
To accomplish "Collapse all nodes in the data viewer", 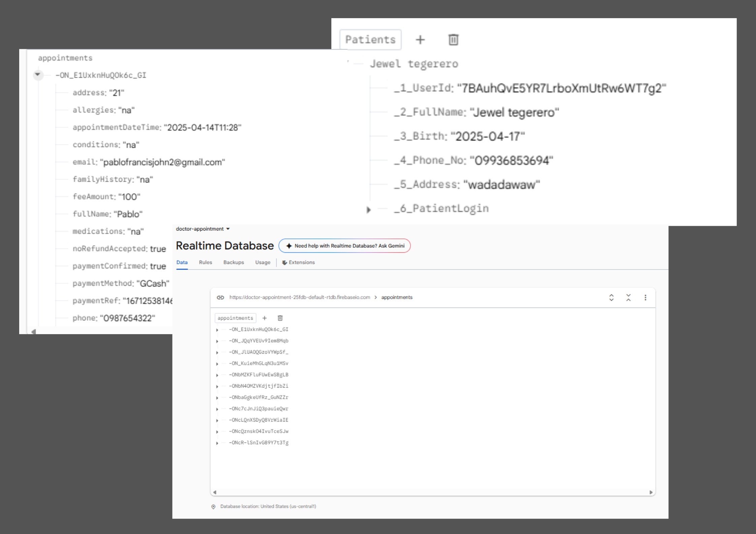I will (x=628, y=297).
